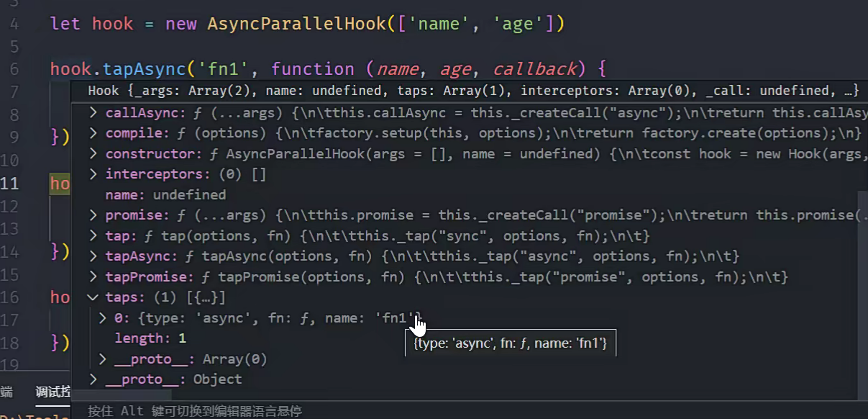This screenshot has width=868, height=419.
Task: Select the name: undefined row
Action: (x=165, y=195)
